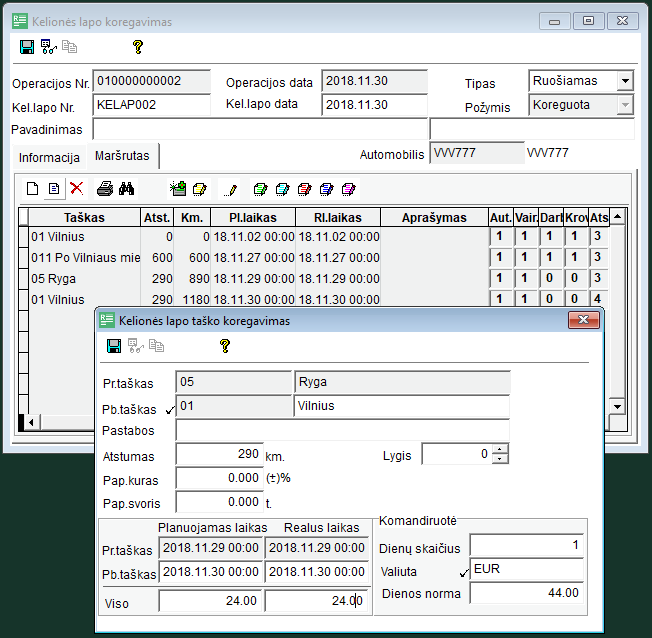Viewport: 652px width, 638px height.
Task: Click the Aprašymas column header
Action: point(434,218)
